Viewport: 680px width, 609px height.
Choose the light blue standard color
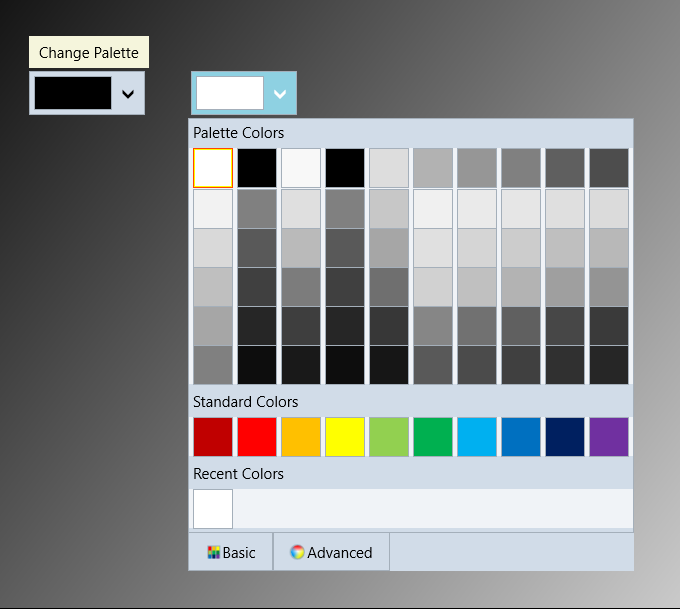pyautogui.click(x=477, y=437)
